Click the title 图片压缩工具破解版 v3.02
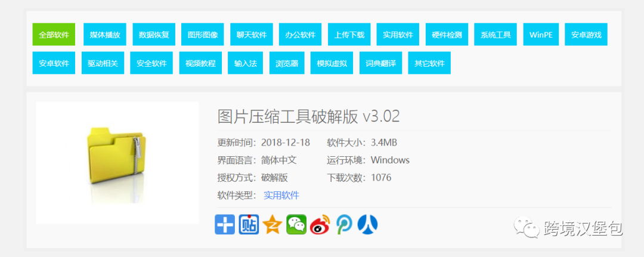The height and width of the screenshot is (257, 644). click(x=308, y=117)
